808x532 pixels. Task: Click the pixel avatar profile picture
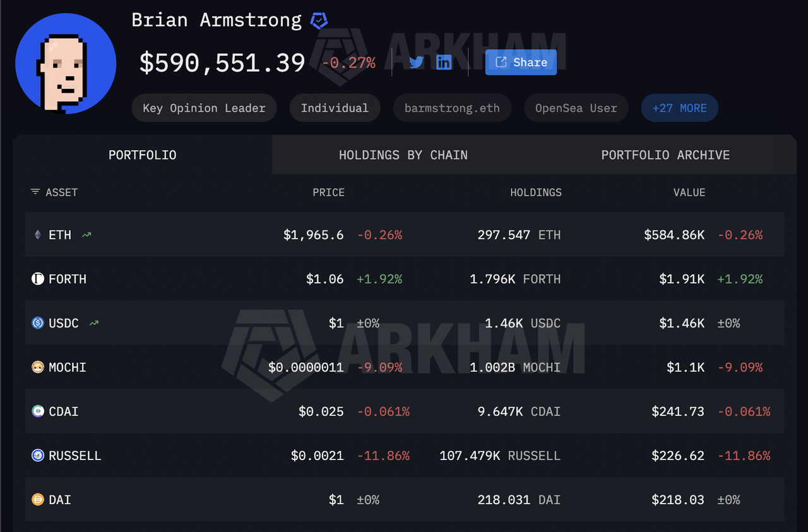click(x=66, y=64)
